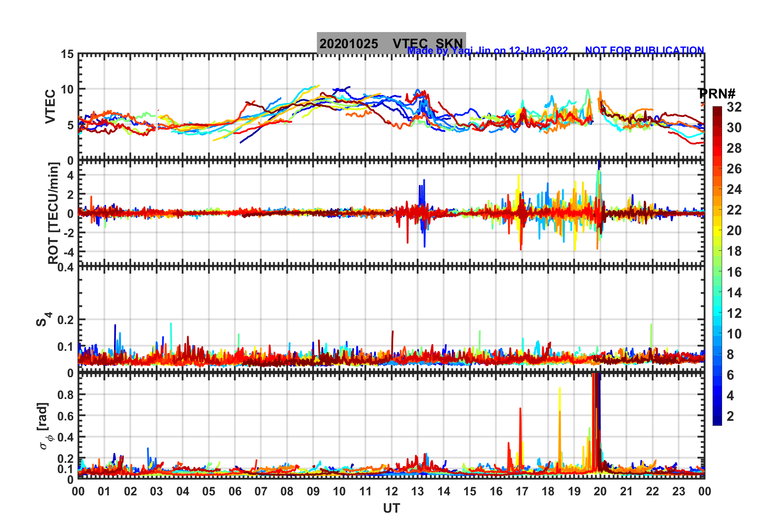Click the colorbar tick label "32"
This screenshot has height=532, width=783.
tap(734, 107)
